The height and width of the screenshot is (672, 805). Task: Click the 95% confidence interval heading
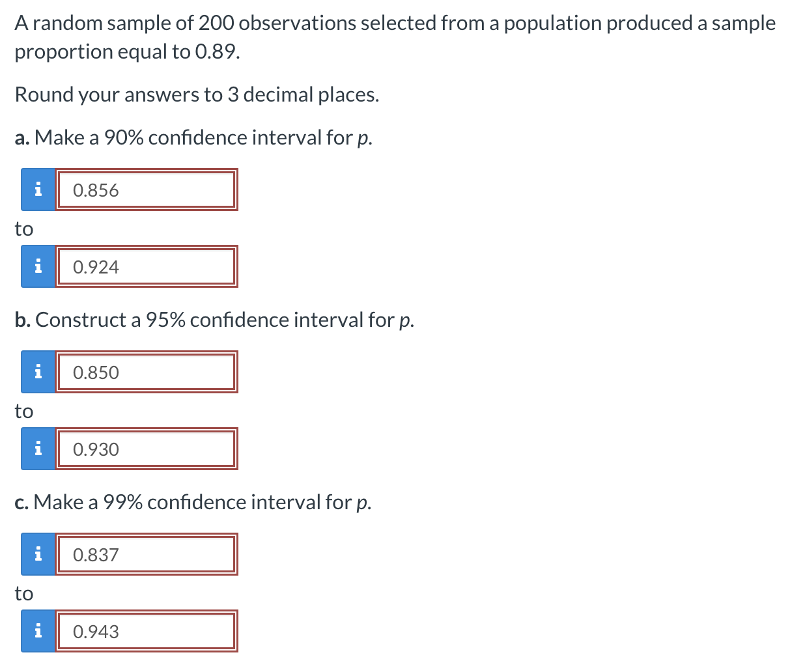click(214, 320)
